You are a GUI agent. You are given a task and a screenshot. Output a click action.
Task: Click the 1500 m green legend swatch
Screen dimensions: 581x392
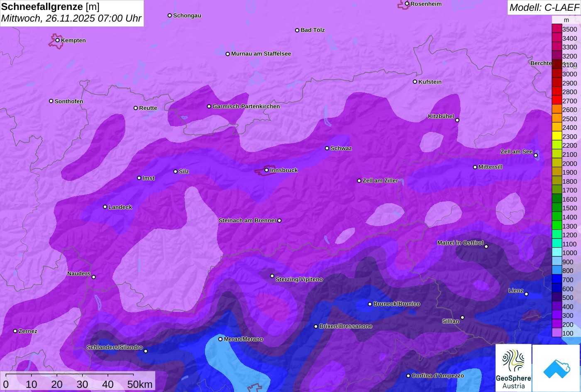pyautogui.click(x=557, y=208)
